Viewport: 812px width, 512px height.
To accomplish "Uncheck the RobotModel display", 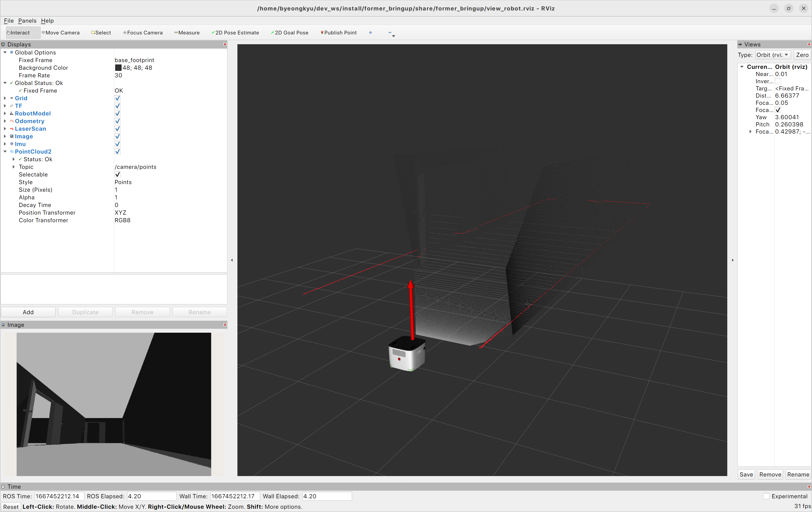I will pos(118,114).
